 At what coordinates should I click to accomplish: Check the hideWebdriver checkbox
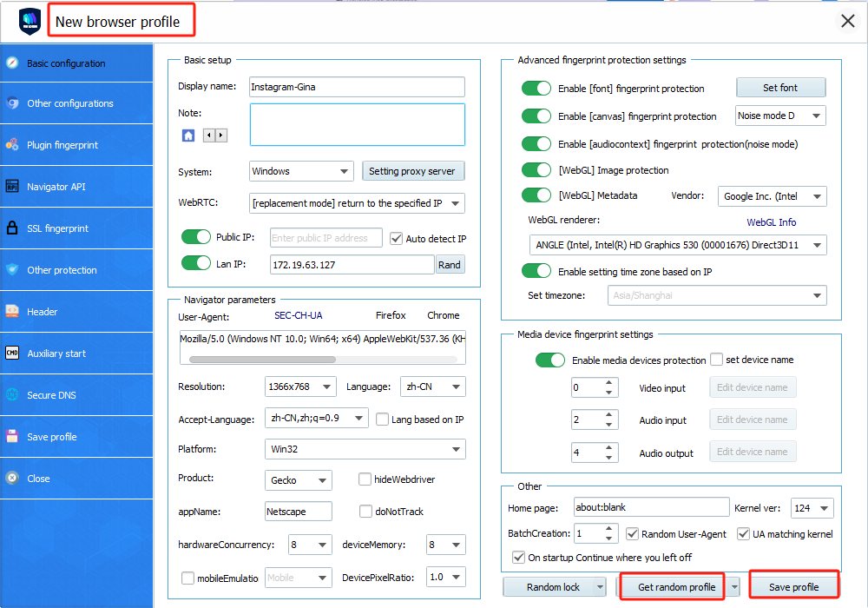coord(365,479)
